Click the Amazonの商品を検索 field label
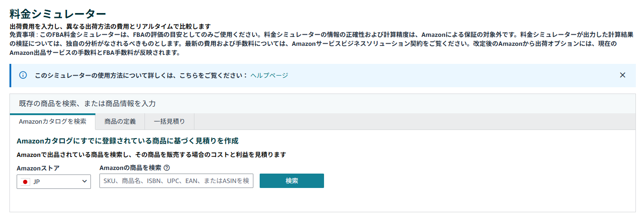This screenshot has height=219, width=644. [x=130, y=168]
